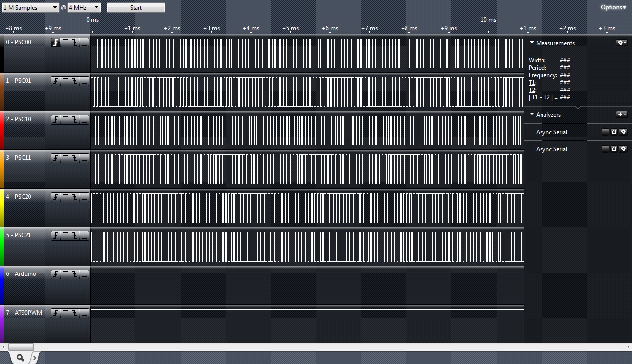Set low level trigger on PSC01 channel
The width and height of the screenshot is (632, 364).
click(84, 81)
